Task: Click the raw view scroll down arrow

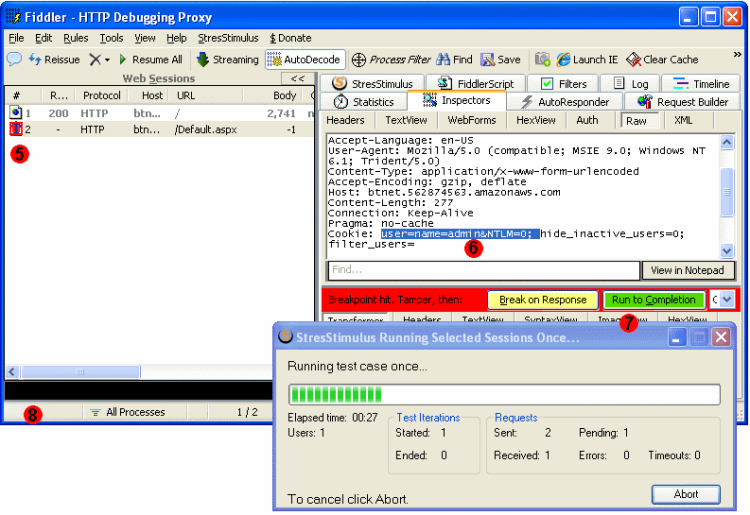Action: (727, 251)
